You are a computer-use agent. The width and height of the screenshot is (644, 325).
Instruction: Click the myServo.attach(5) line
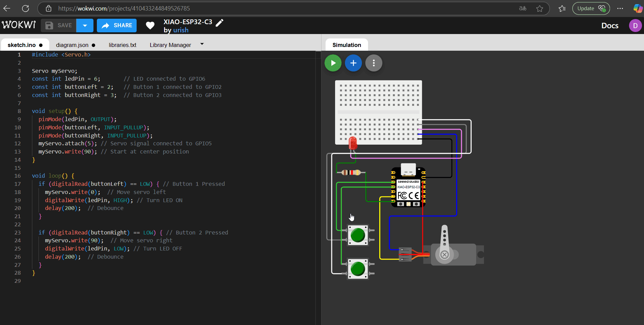point(125,143)
